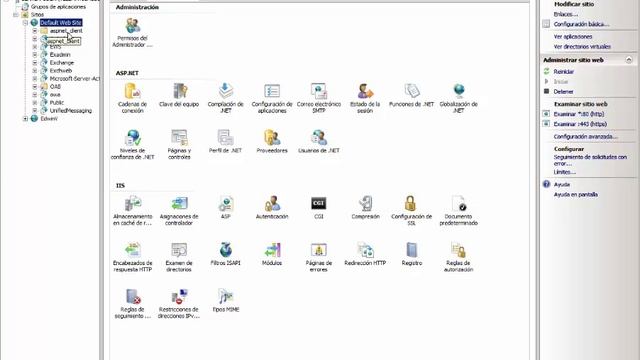Open Examen de directorios icon

click(x=179, y=250)
